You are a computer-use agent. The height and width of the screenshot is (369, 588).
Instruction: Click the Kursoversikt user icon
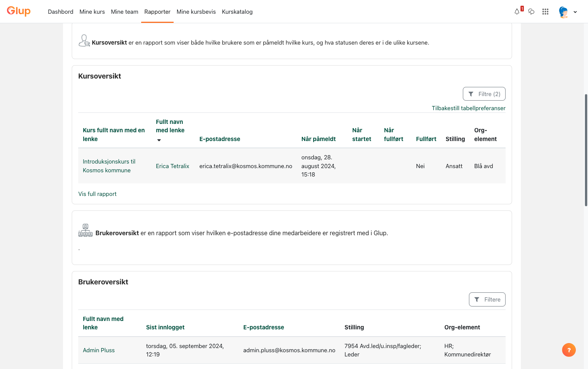click(x=84, y=40)
